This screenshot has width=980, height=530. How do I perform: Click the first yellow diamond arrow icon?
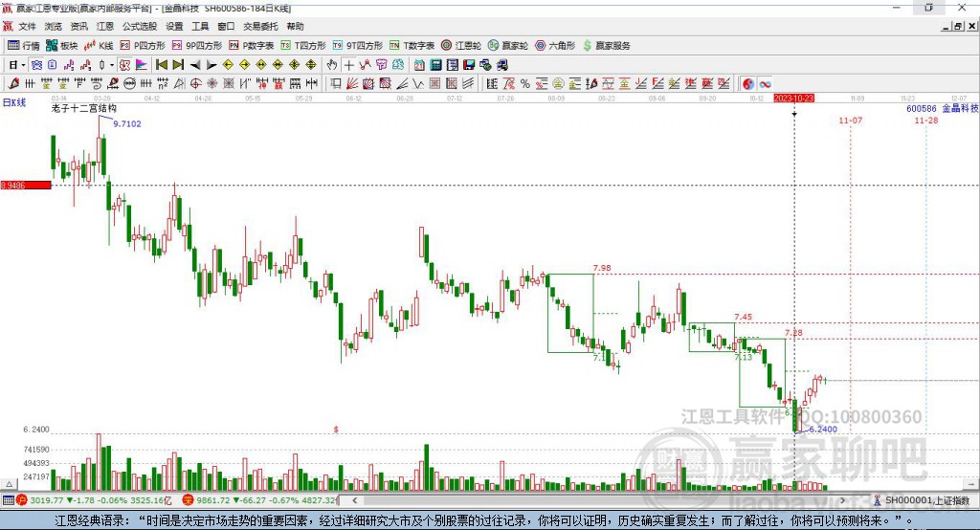pyautogui.click(x=228, y=64)
